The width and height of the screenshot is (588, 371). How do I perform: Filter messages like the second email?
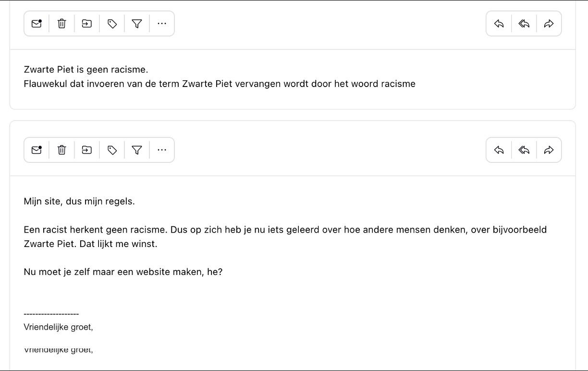[137, 150]
